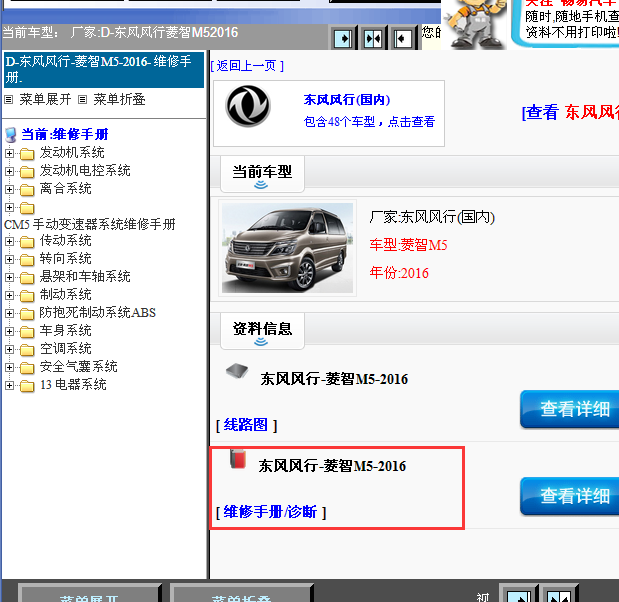This screenshot has height=602, width=619.
Task: Expand the 13 电器系统 tree node
Action: [x=9, y=386]
